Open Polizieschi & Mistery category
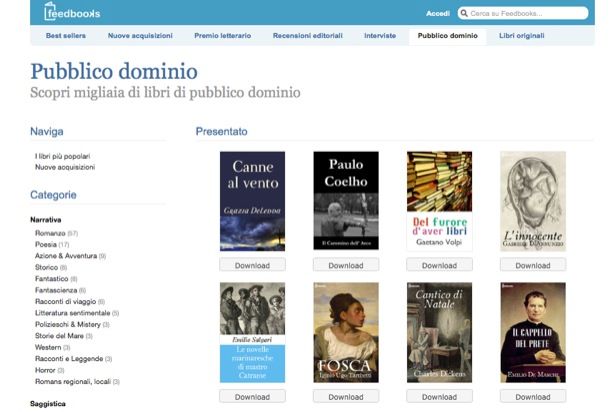The width and height of the screenshot is (610, 412). click(x=68, y=324)
